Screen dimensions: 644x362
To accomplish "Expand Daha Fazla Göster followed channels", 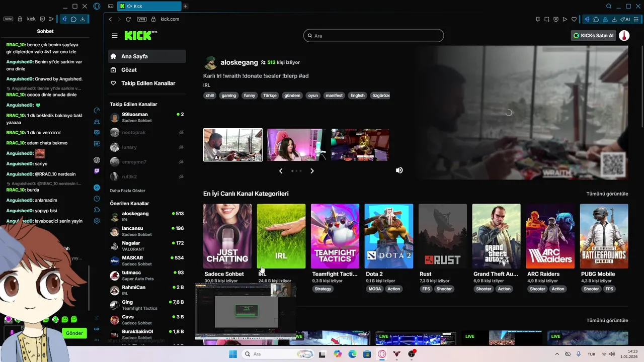I will [127, 191].
